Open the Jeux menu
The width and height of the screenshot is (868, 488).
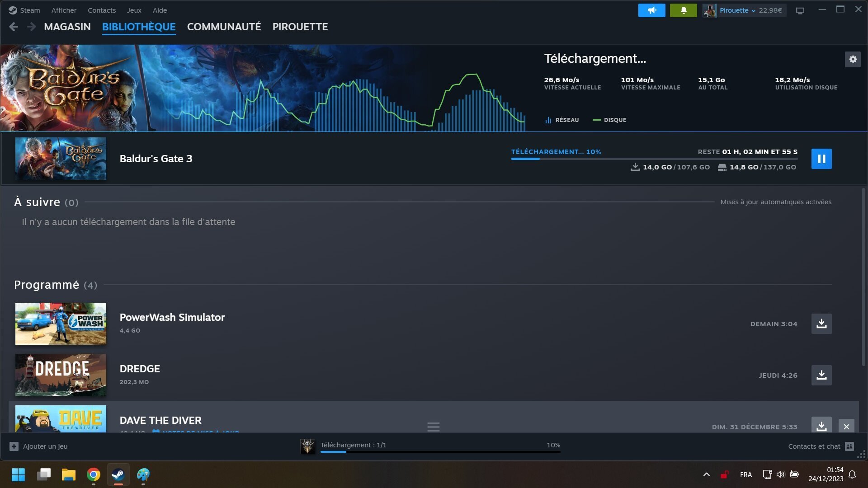(x=134, y=10)
